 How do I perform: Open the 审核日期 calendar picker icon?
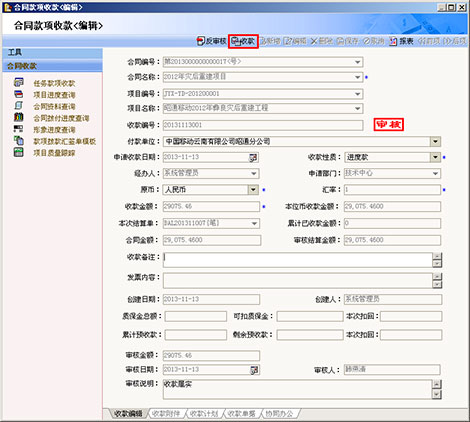coord(254,370)
